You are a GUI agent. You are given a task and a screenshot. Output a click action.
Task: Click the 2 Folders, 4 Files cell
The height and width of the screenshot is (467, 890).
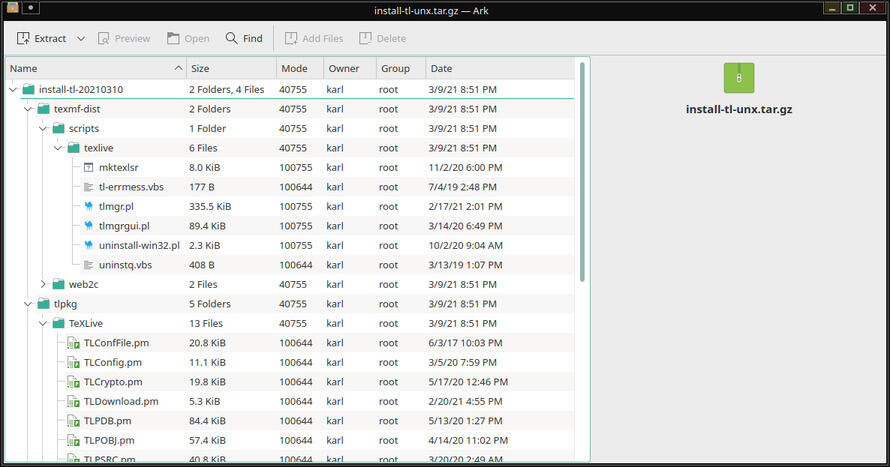(226, 90)
